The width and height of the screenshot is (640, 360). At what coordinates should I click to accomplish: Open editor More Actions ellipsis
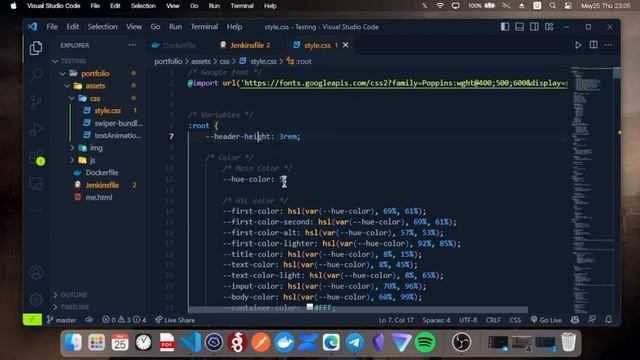[608, 45]
